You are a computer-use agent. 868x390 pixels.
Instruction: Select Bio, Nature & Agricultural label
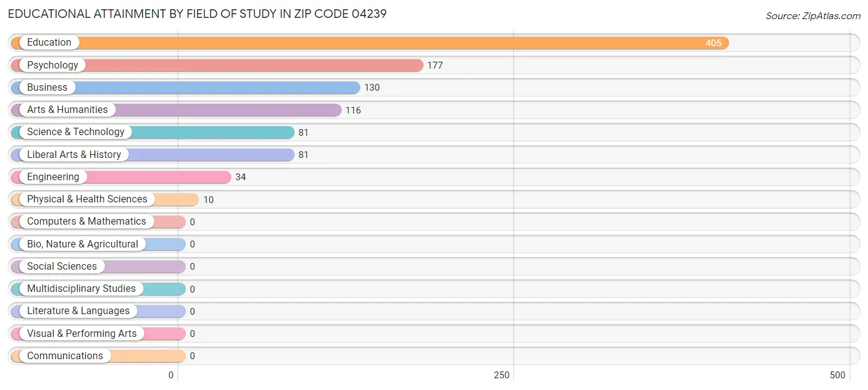(83, 244)
